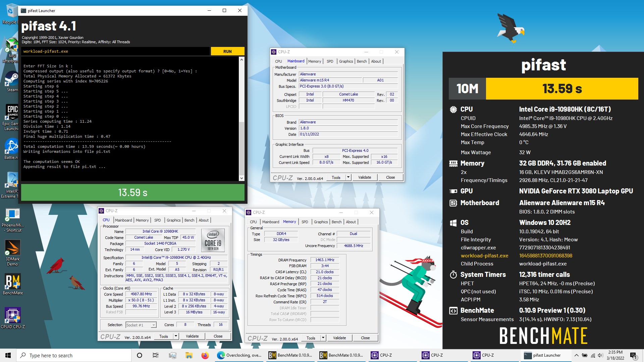Click the CPU chip icon in BenchMate panel
This screenshot has width=644, height=362.
(x=453, y=109)
